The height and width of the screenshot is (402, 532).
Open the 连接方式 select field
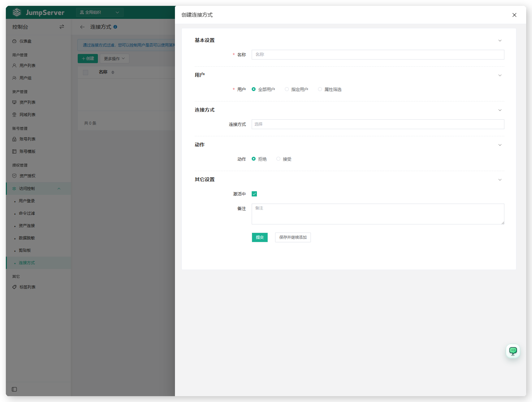[378, 124]
